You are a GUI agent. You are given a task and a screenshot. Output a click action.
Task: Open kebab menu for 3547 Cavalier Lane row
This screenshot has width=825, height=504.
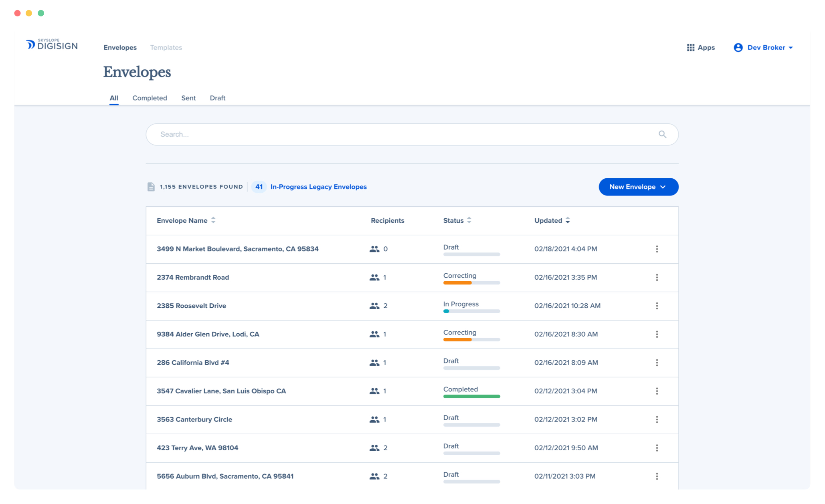point(657,391)
